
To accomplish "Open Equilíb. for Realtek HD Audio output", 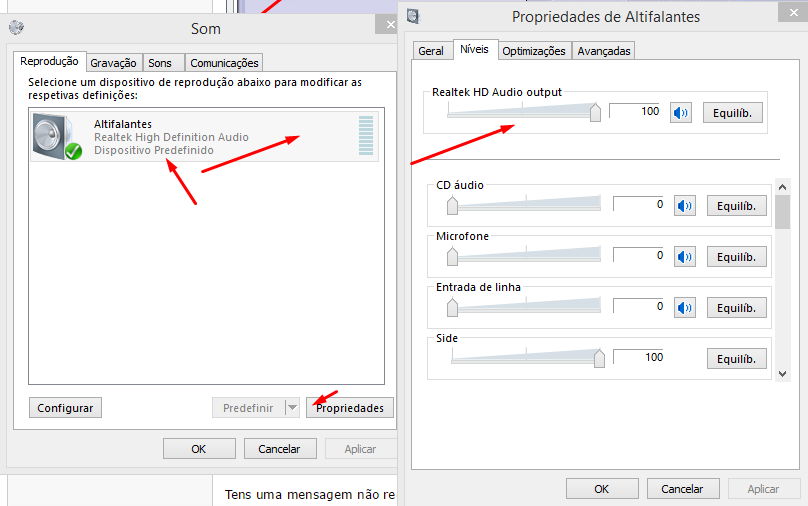I will 732,113.
